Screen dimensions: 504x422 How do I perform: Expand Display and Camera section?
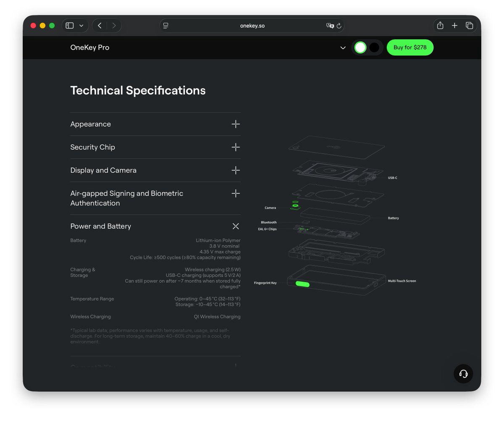point(155,170)
